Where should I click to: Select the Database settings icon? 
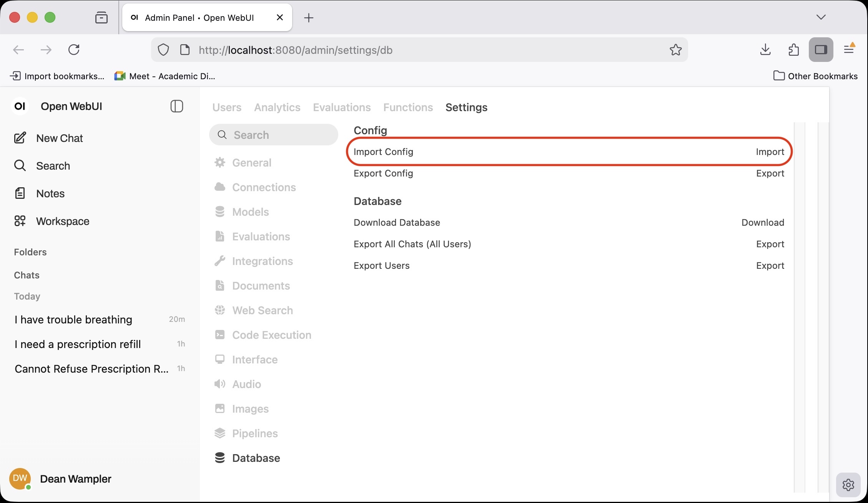[220, 458]
